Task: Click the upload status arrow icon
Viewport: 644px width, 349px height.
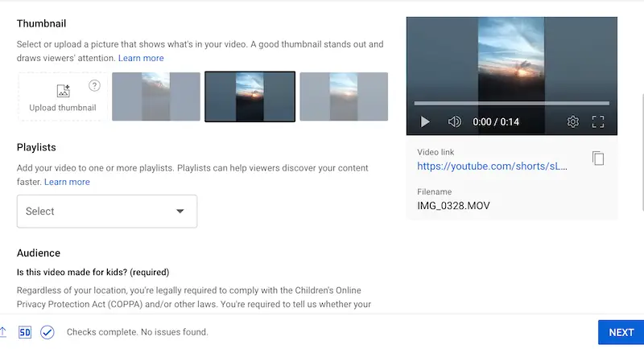Action: pos(3,332)
